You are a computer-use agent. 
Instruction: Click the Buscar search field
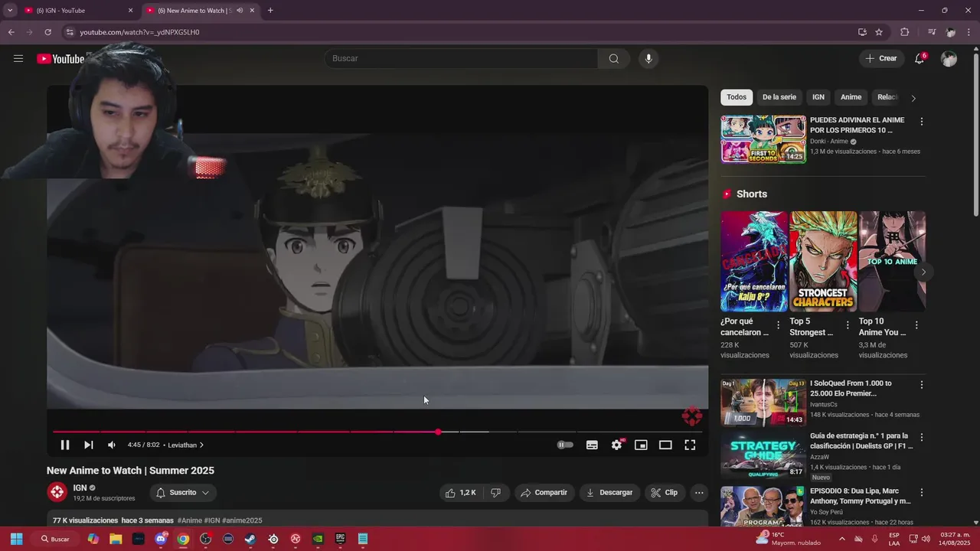click(462, 58)
